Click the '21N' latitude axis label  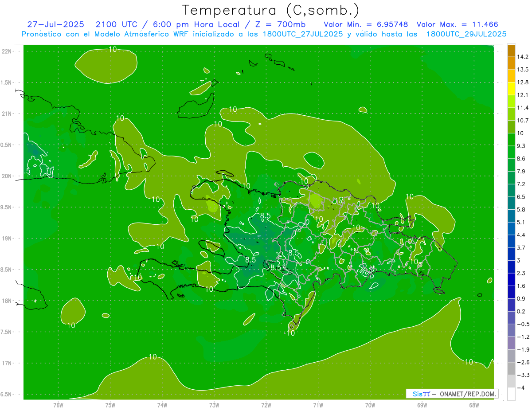8,114
